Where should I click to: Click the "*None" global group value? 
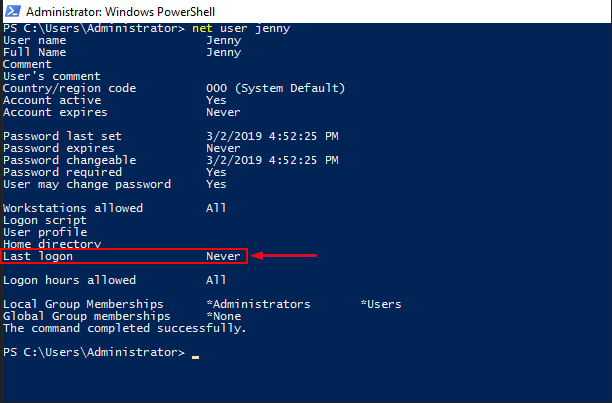pyautogui.click(x=226, y=316)
